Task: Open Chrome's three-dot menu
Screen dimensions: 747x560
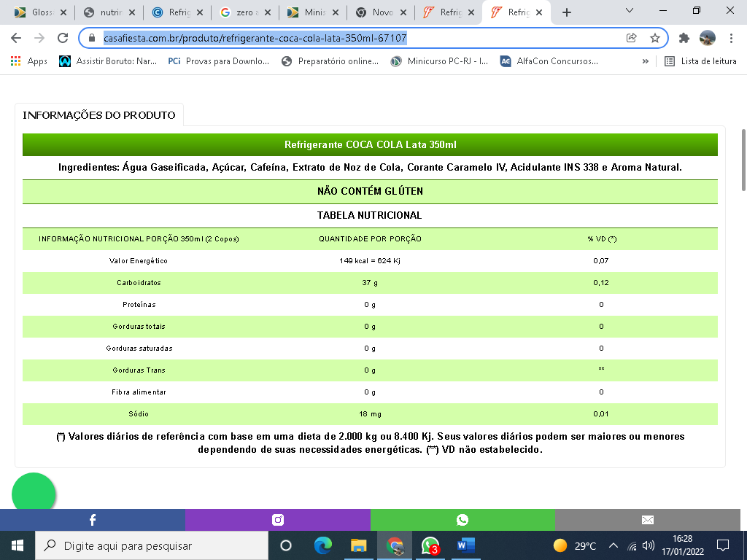Action: (731, 38)
